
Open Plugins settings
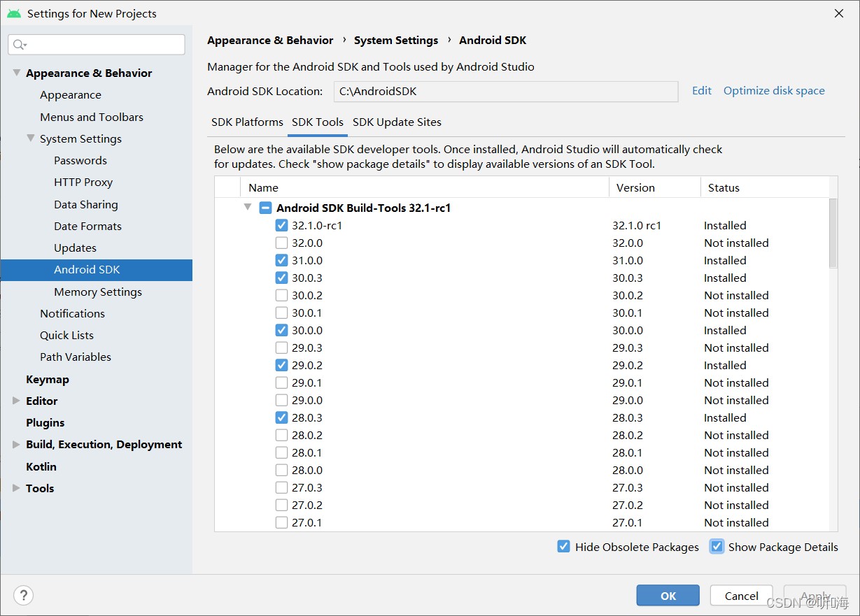[x=45, y=422]
